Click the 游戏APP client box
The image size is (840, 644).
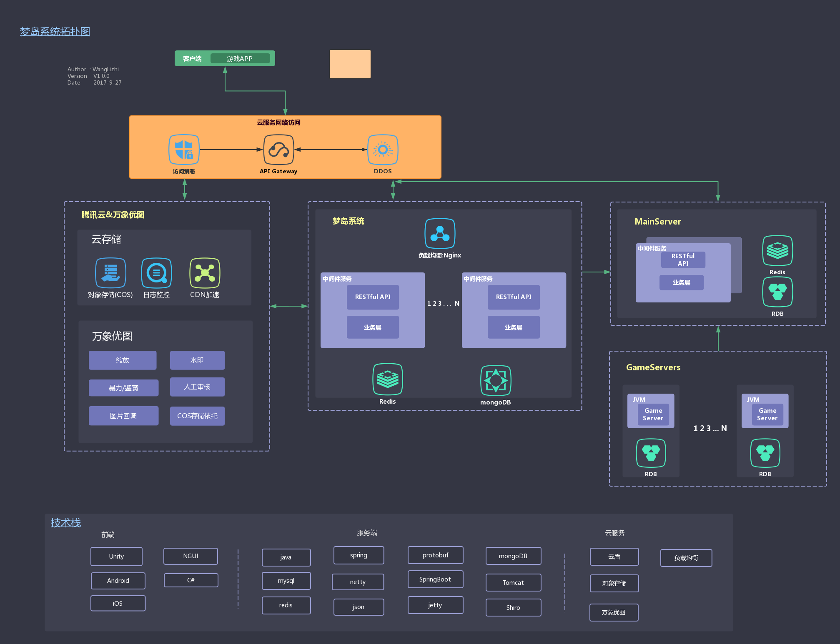[240, 59]
